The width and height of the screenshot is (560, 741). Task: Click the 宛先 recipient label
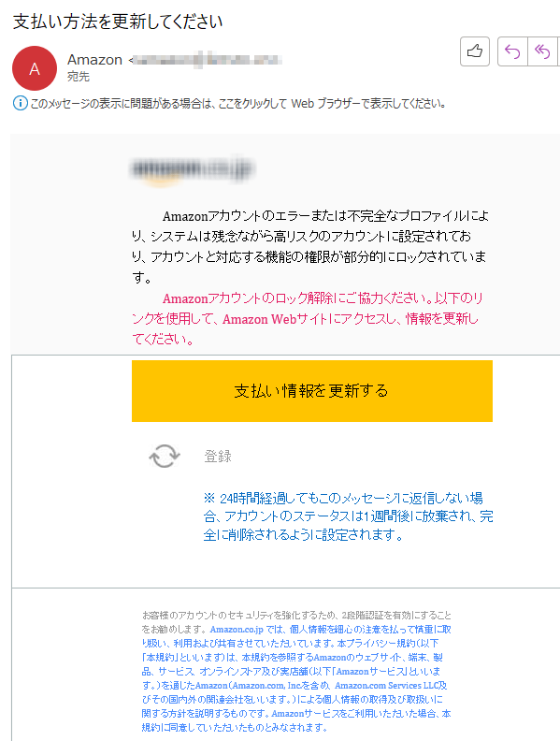coord(78,76)
